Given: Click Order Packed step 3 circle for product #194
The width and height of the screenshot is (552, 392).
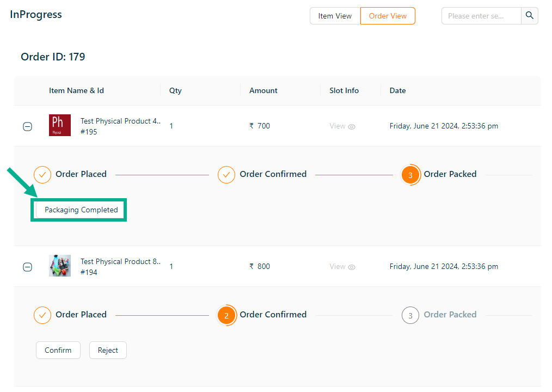Looking at the screenshot, I should (x=410, y=315).
